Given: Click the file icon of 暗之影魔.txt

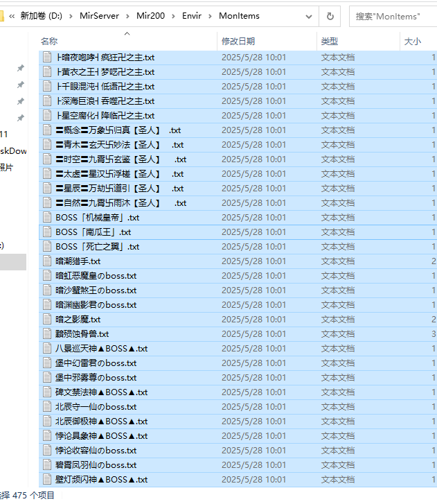Looking at the screenshot, I should tap(47, 319).
